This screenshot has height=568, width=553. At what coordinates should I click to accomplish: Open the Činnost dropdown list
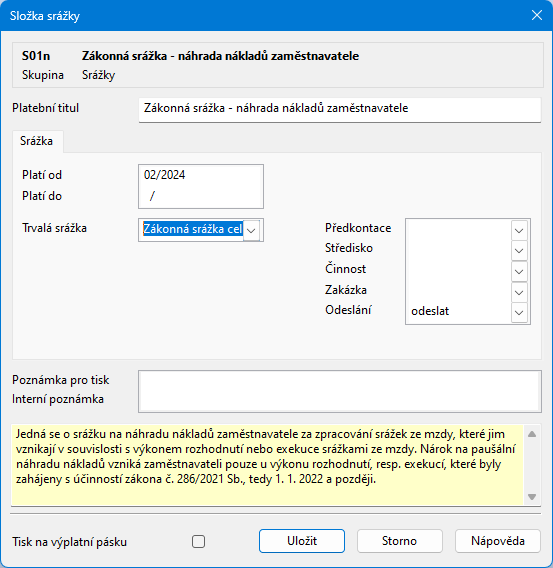[x=519, y=271]
